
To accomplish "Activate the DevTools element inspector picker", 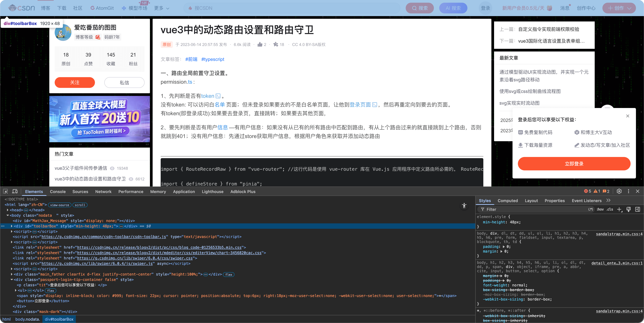I will click(x=6, y=191).
